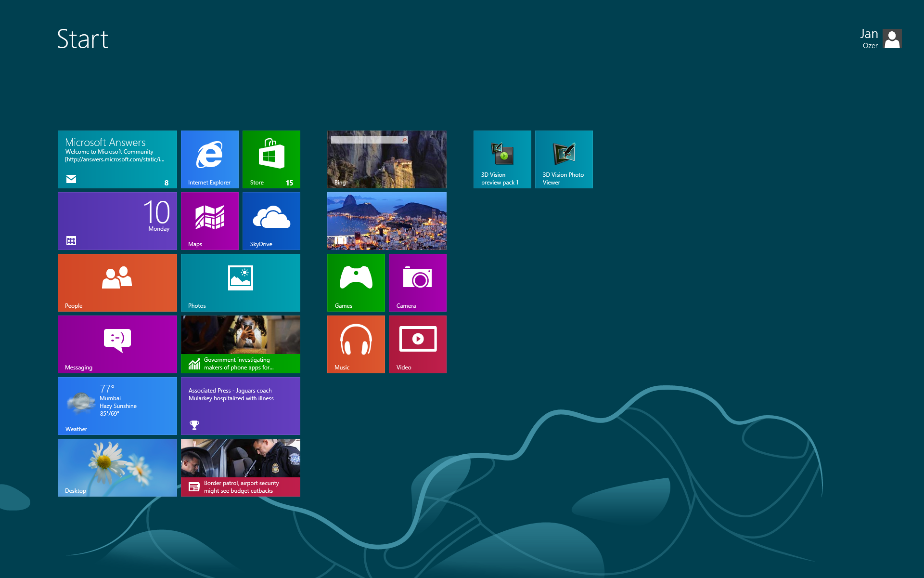
Task: Launch the Video player tile
Action: coord(417,344)
